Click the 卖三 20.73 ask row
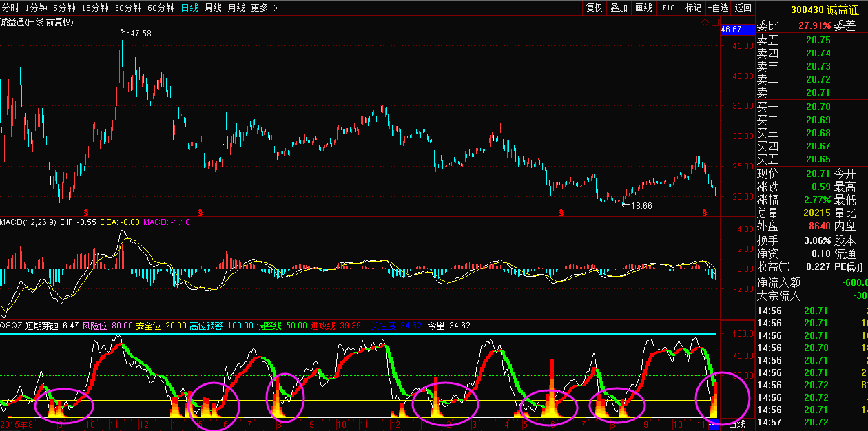868x431 pixels. (812, 66)
